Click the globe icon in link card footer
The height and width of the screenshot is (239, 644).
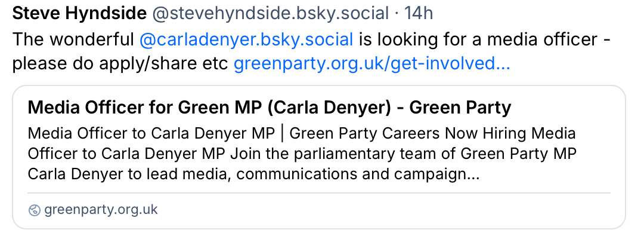[35, 210]
